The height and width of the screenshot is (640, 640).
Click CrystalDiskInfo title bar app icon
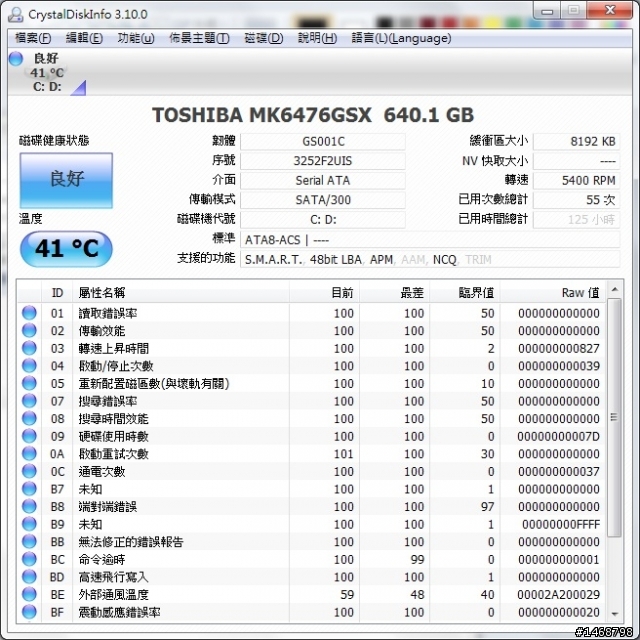pos(16,15)
